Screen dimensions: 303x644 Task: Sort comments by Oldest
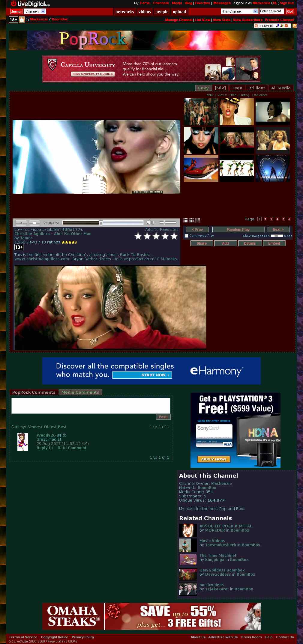tap(50, 427)
